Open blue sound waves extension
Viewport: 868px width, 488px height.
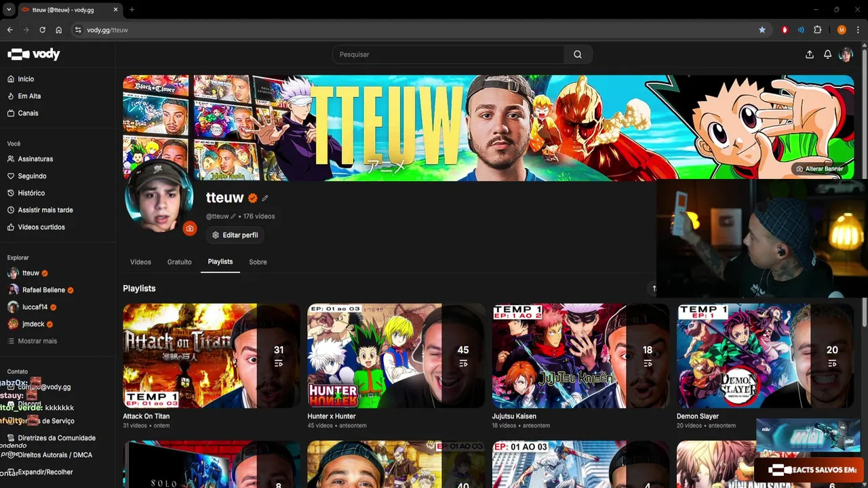coord(801,30)
